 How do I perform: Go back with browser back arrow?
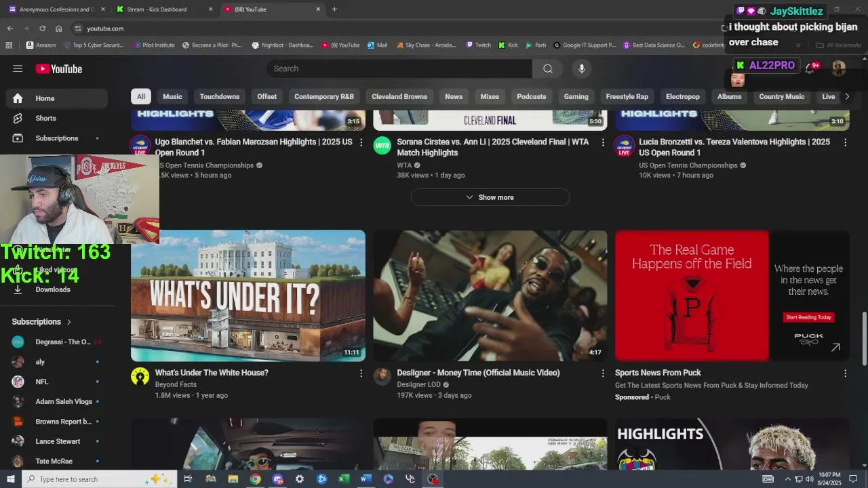9,28
